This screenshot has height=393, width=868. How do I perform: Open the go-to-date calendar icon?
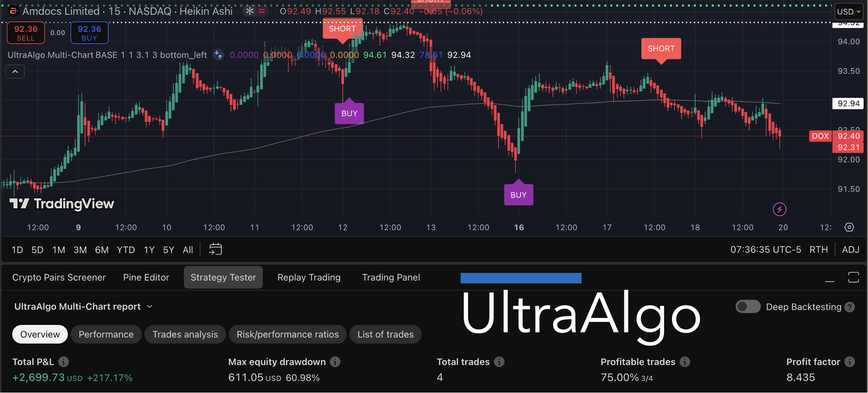[216, 249]
